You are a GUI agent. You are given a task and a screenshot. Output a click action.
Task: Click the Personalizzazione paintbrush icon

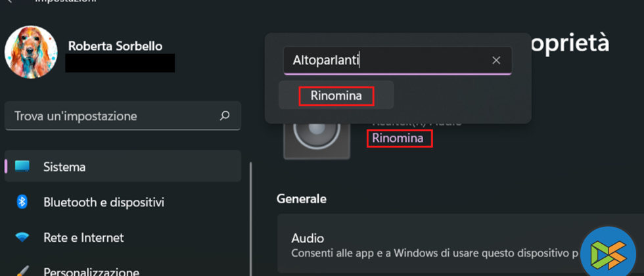pyautogui.click(x=22, y=271)
